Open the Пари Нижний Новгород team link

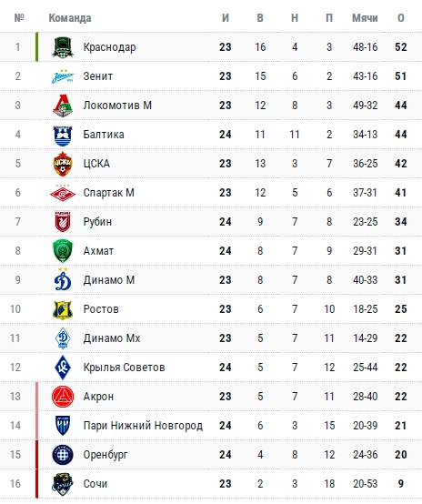143,426
